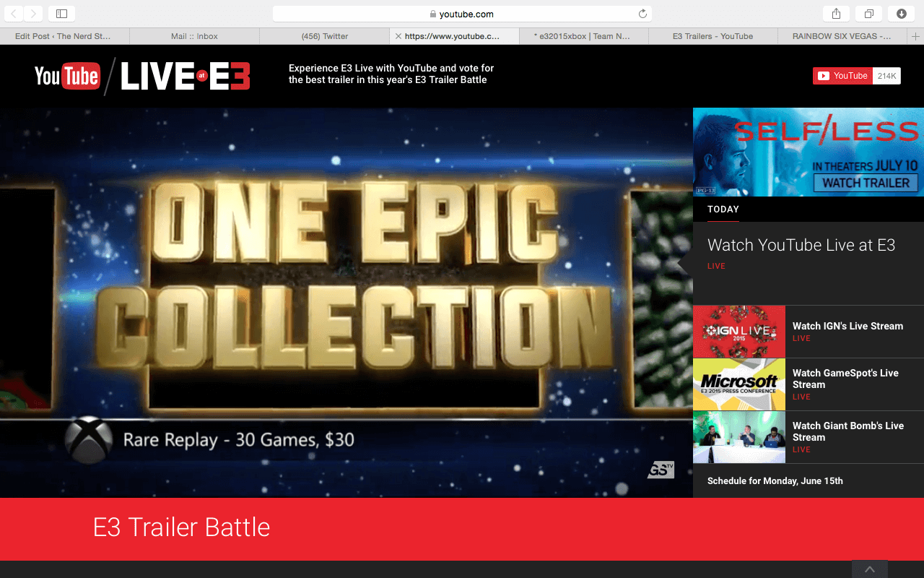The image size is (924, 578).
Task: Go forward with Safari's forward arrow
Action: pos(33,14)
